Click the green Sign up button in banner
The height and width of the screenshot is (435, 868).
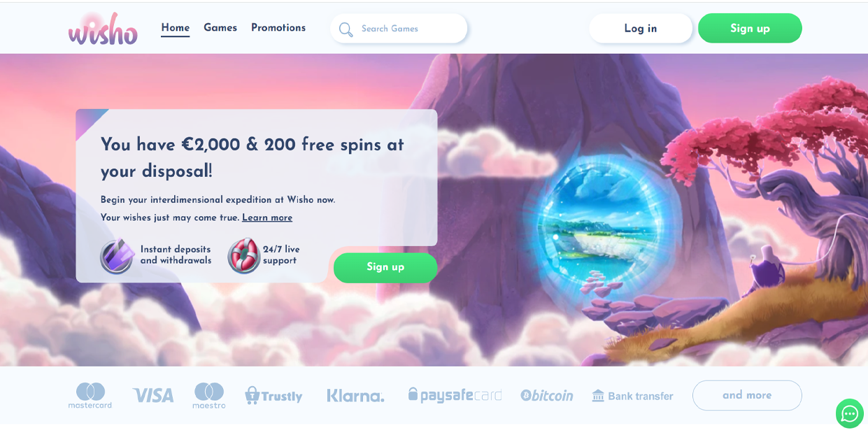coord(385,268)
